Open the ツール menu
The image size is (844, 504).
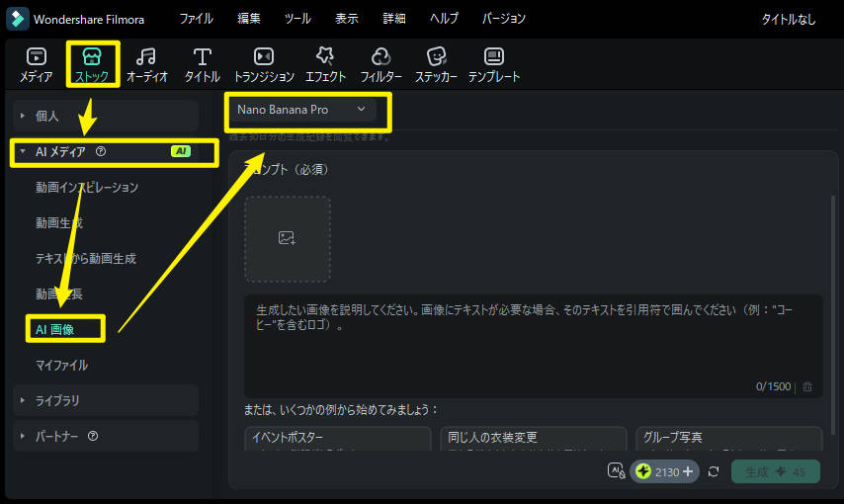pos(297,19)
